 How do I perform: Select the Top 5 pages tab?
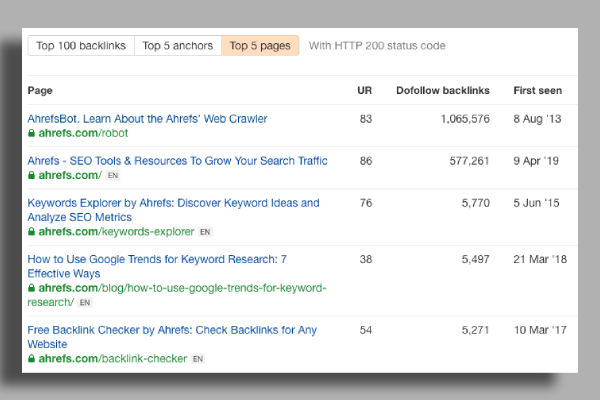point(260,46)
